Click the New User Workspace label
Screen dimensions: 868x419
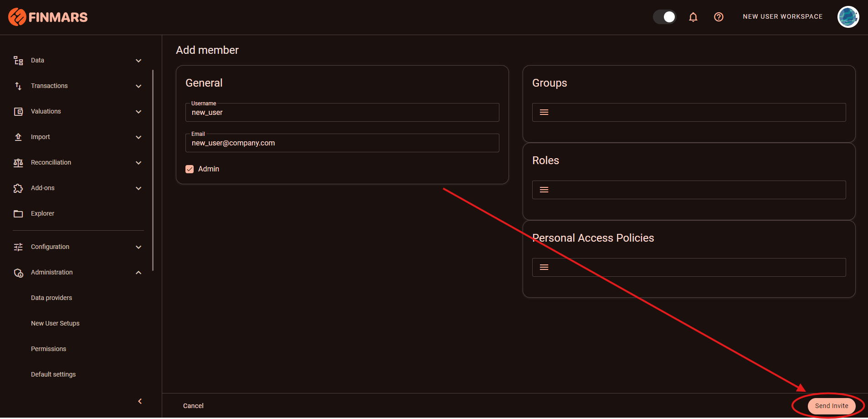[x=783, y=16]
